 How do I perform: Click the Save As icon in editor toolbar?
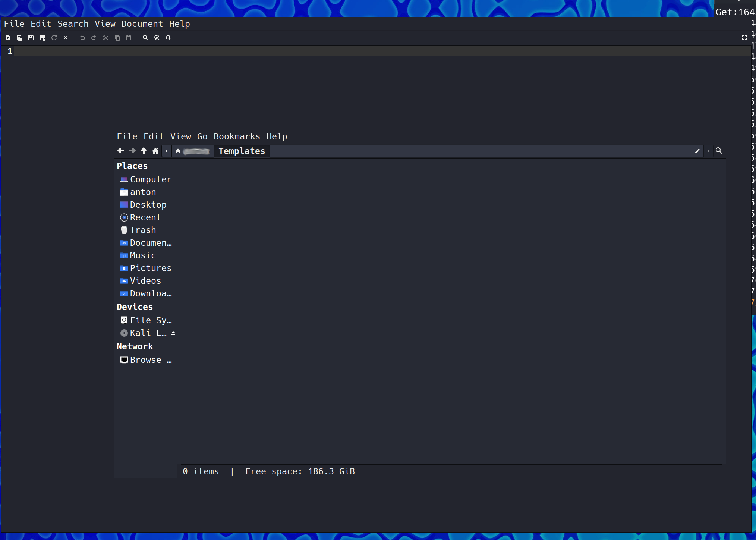(42, 38)
